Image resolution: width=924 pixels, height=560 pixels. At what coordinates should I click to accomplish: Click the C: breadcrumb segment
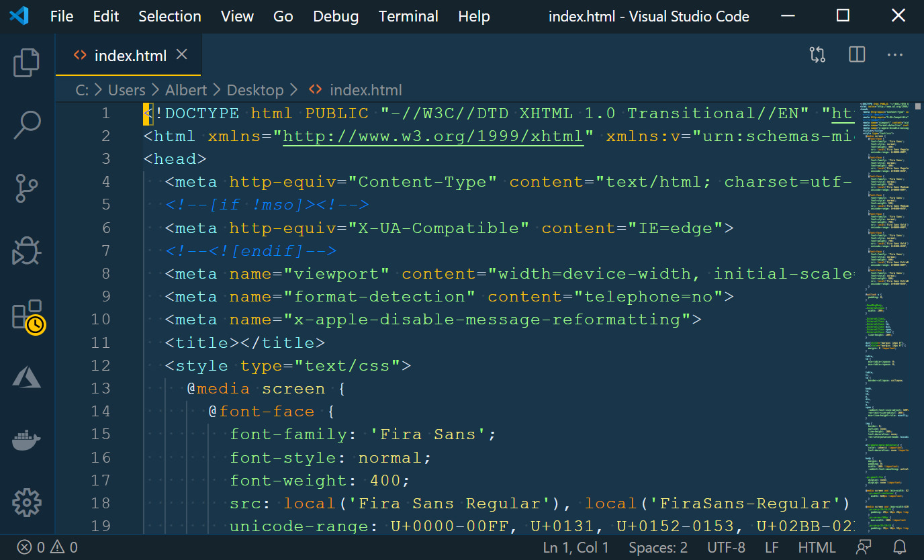click(82, 89)
